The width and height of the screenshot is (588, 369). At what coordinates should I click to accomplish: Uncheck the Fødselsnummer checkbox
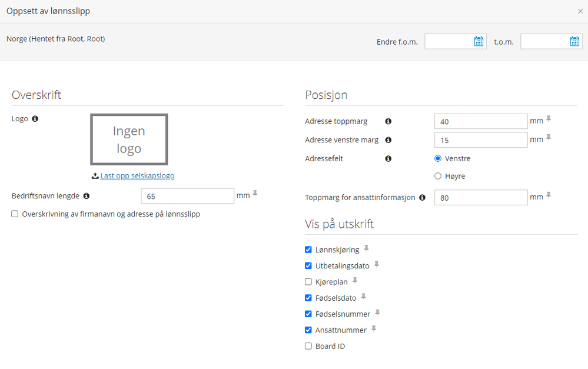tap(308, 314)
